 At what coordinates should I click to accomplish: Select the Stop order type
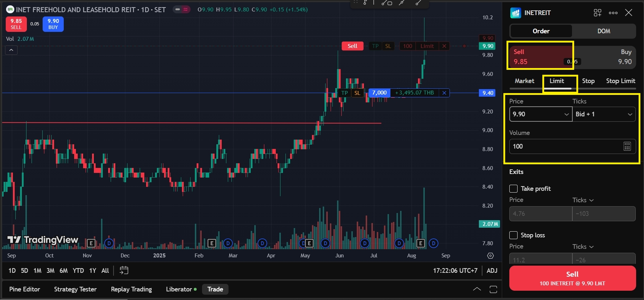tap(588, 81)
